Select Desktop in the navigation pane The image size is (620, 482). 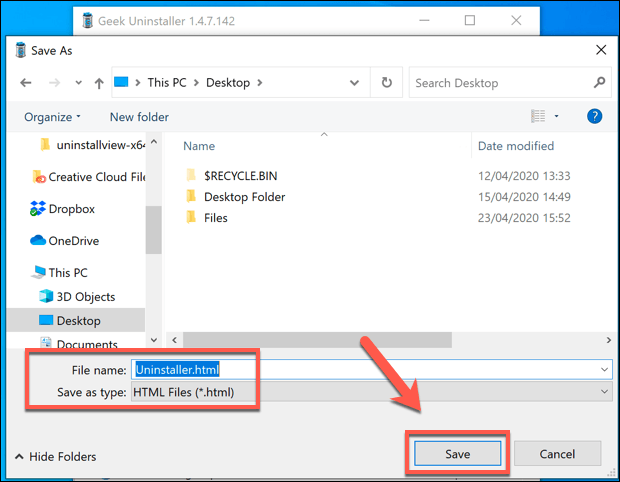tap(76, 320)
